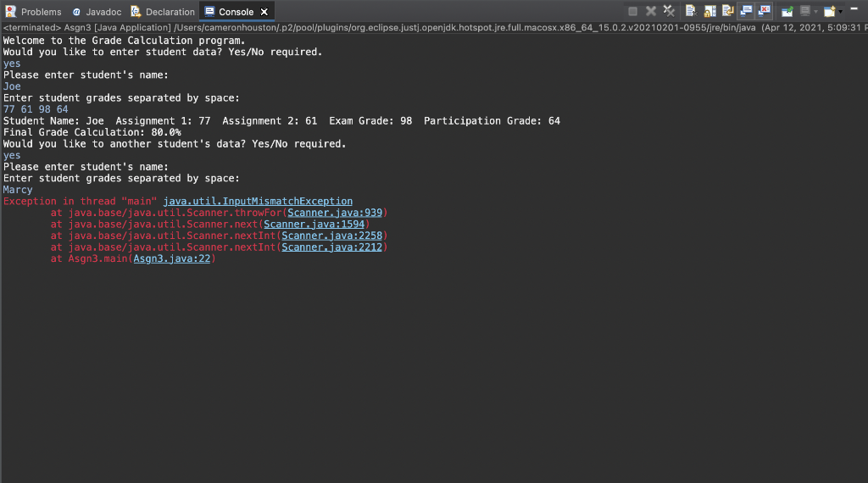Open the Scanner.java:1594 stack trace link
The width and height of the screenshot is (868, 483).
coord(314,224)
